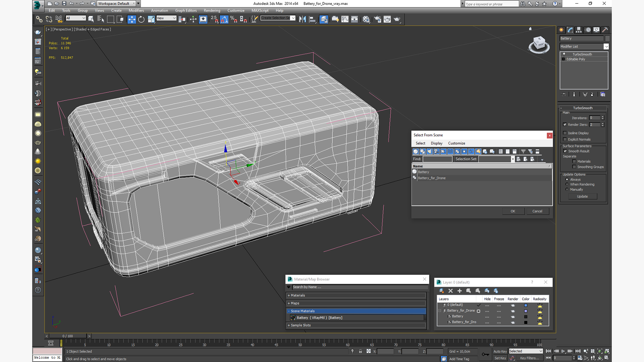Toggle Render Iters checkbox
Viewport: 644px width, 362px height.
(x=565, y=125)
